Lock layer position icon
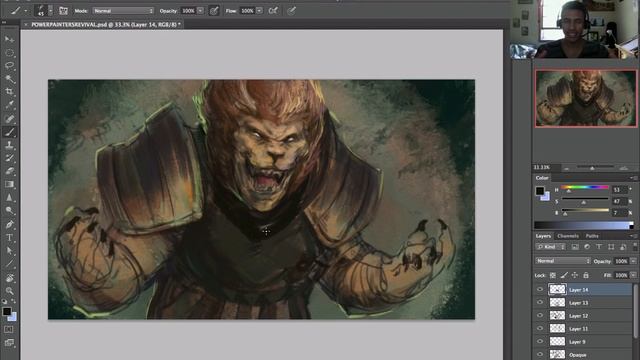The height and width of the screenshot is (360, 640). pos(574,276)
